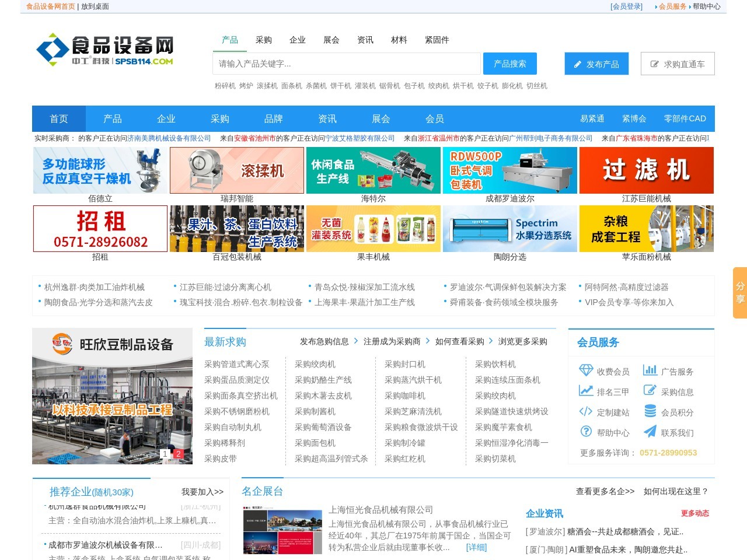Click the question mark icon for 帮助中心
The height and width of the screenshot is (560, 747).
point(586,432)
